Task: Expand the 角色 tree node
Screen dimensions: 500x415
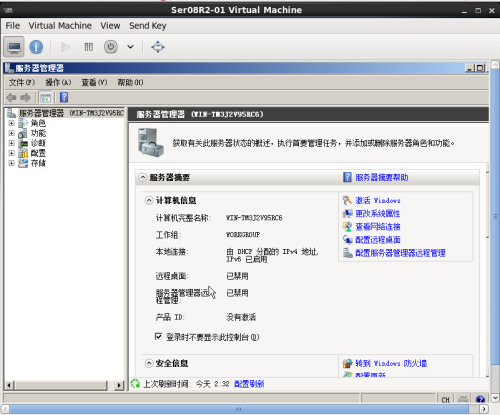Action: pos(12,123)
